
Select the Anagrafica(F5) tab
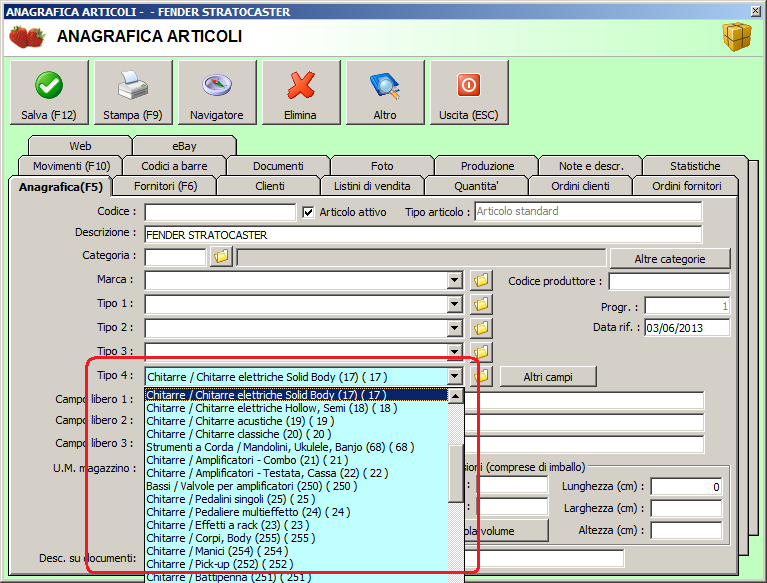tap(61, 187)
